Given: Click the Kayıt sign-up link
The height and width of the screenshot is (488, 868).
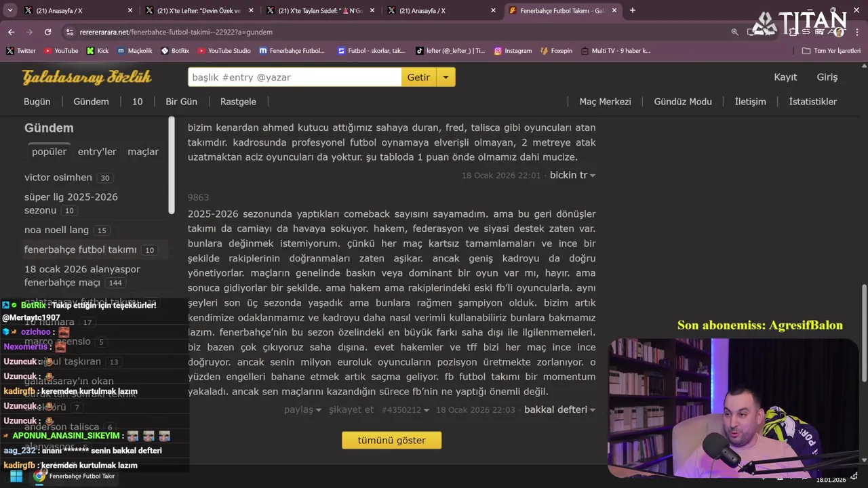Looking at the screenshot, I should 785,77.
